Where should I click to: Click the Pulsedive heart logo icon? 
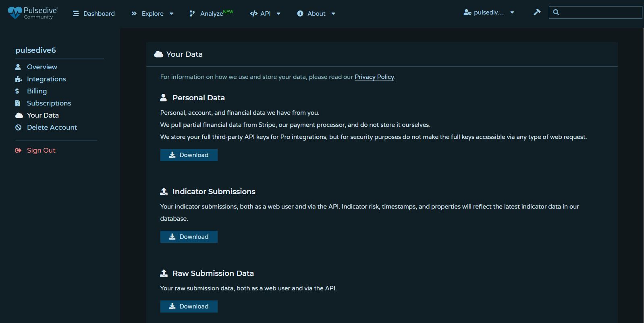pyautogui.click(x=15, y=13)
